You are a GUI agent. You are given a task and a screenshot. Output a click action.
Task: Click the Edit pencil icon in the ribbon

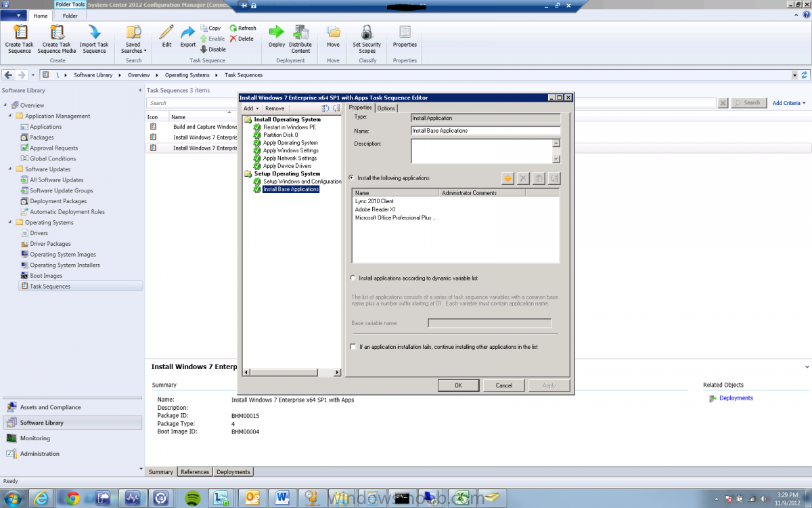tap(166, 32)
